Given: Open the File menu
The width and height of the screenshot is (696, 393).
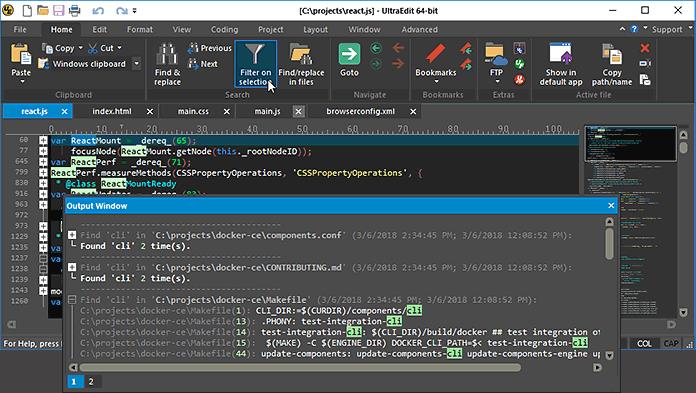Looking at the screenshot, I should 20,29.
